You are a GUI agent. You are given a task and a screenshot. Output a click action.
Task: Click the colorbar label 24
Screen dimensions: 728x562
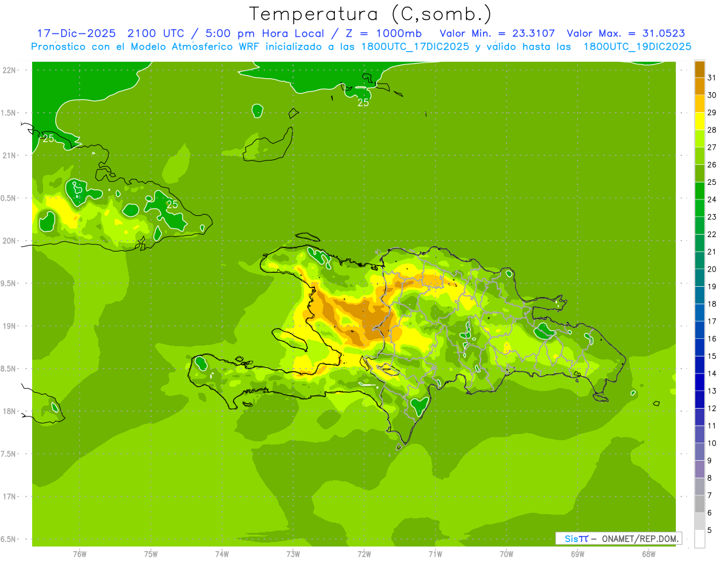[712, 199]
